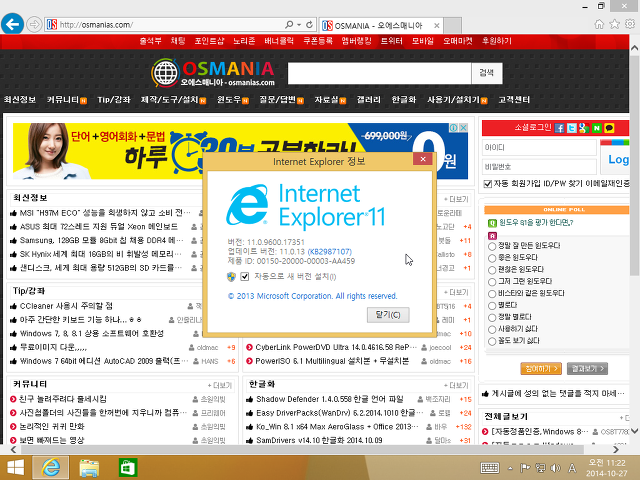Open the IE Tools gear icon
640x480 pixels.
630,24
